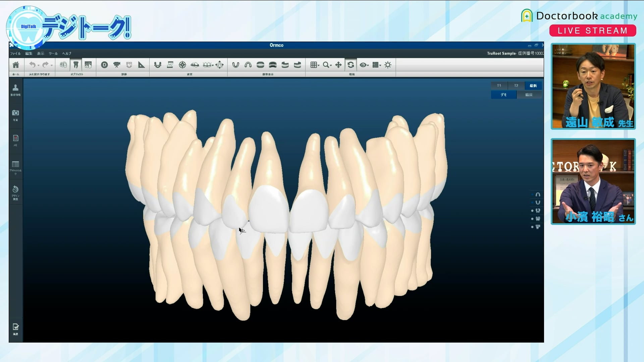Select the pan move-arrows tool
644x362 pixels.
[x=338, y=65]
